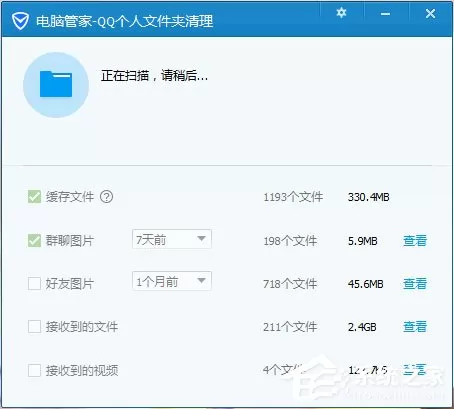Click the 2.4GB size value
Screen dimensions: 454x409
362,327
